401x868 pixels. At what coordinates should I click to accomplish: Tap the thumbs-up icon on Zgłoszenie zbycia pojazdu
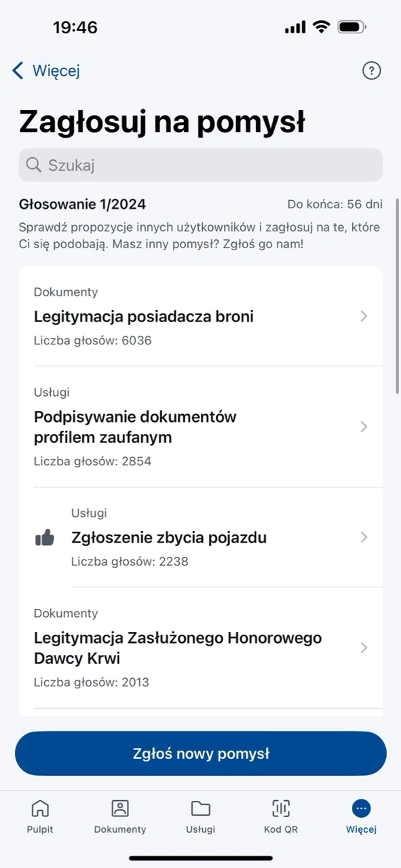click(44, 538)
